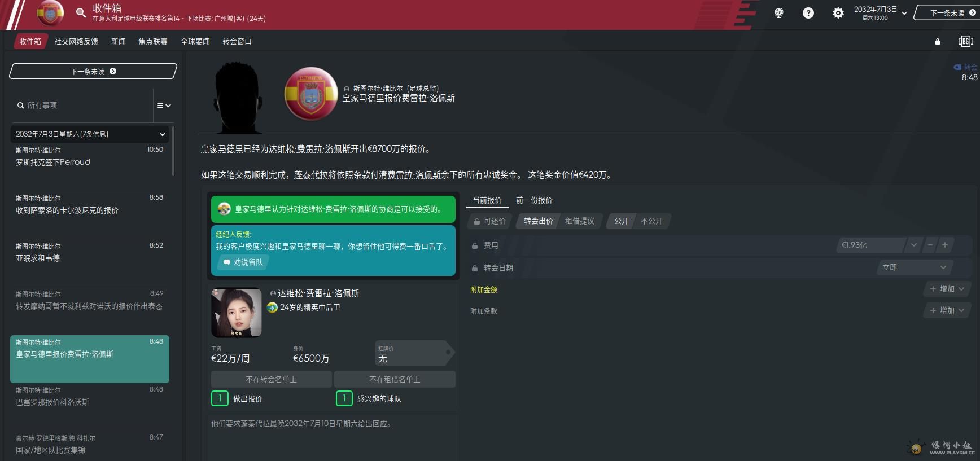Expand the 附加金额 增加 dropdown
The image size is (980, 461).
tap(947, 289)
